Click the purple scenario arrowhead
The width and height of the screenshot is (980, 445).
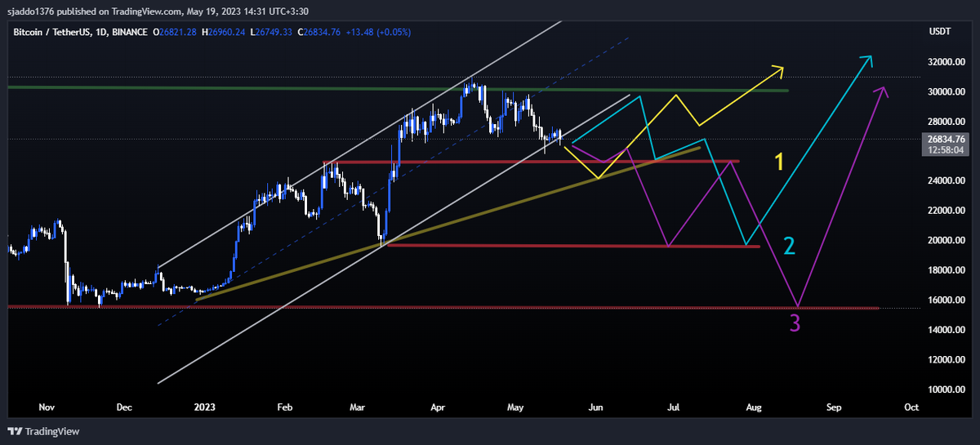pos(881,90)
